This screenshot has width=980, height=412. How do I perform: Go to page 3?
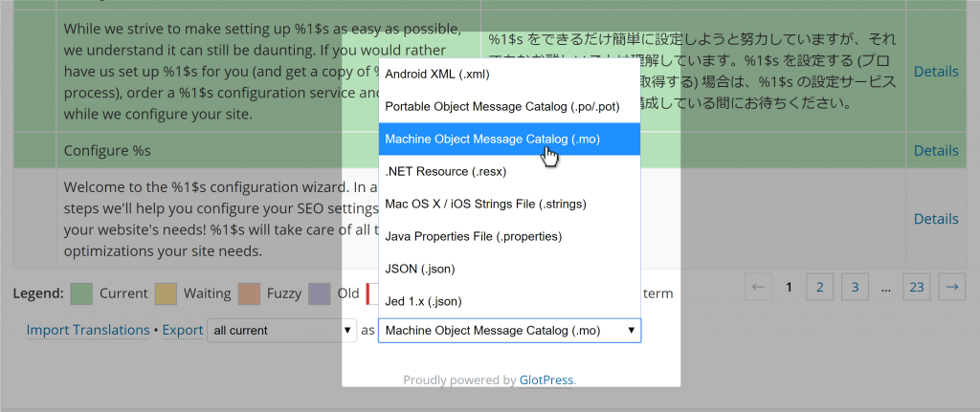[x=855, y=287]
